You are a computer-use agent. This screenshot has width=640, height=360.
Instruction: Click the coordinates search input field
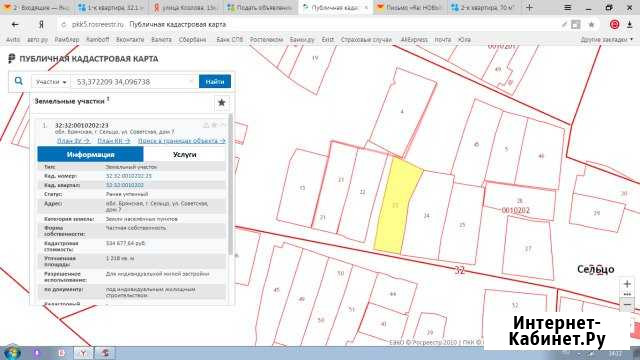(131, 82)
